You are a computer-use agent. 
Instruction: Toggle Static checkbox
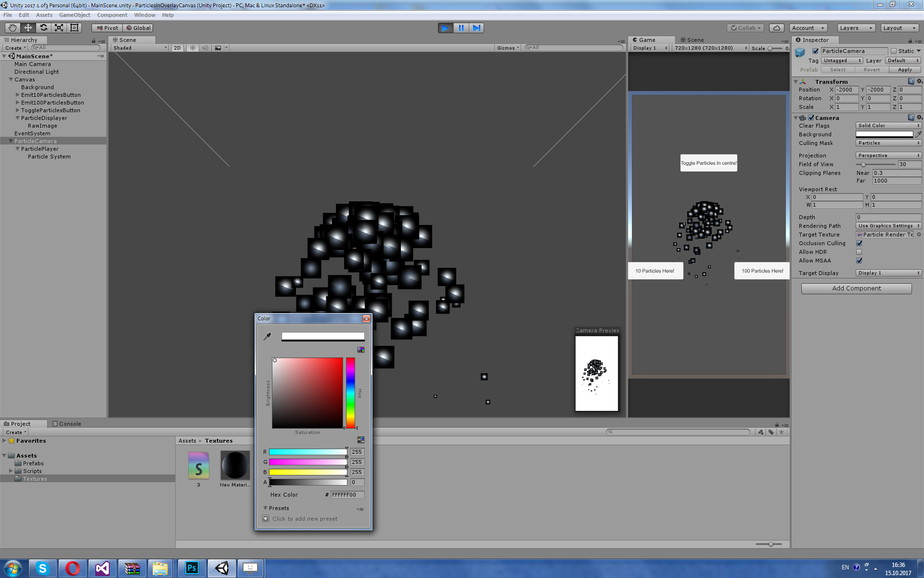(894, 51)
